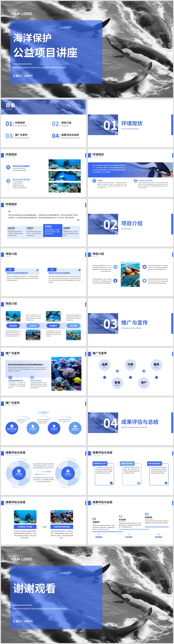Click the icon in the 效果评估 circle

(x=75, y=426)
